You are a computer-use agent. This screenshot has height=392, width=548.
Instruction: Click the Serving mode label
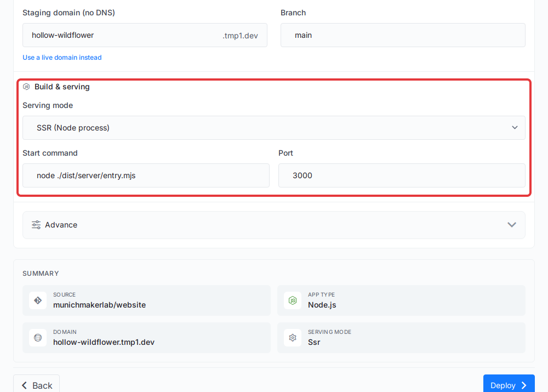tap(48, 105)
